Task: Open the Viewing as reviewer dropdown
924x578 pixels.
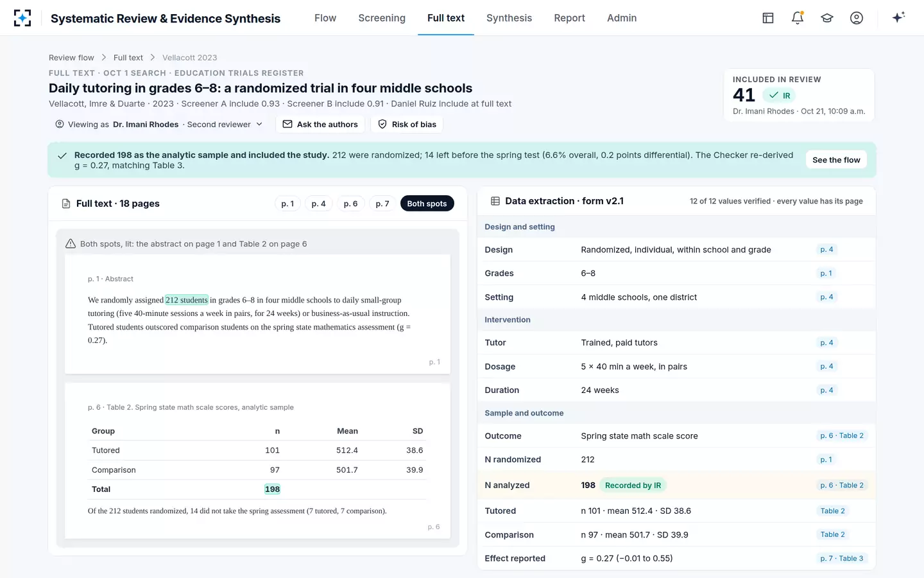Action: coord(159,124)
